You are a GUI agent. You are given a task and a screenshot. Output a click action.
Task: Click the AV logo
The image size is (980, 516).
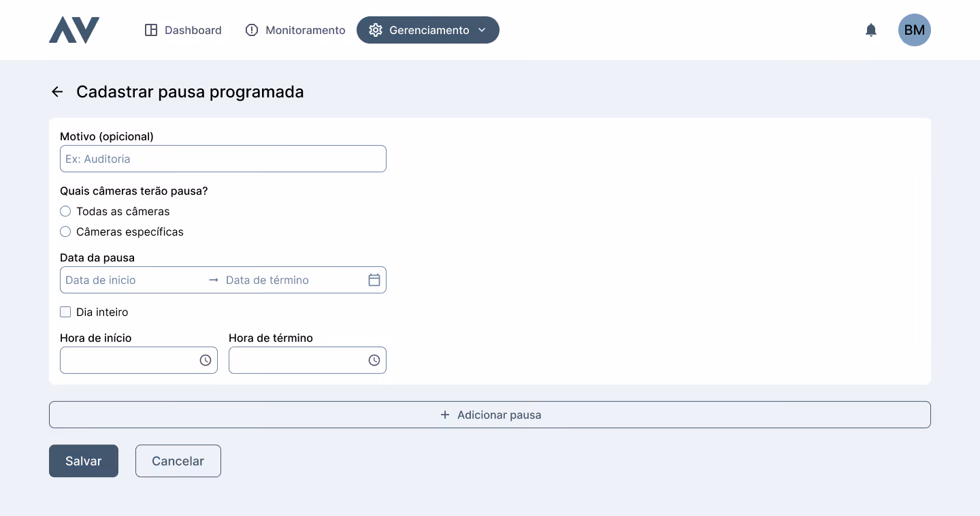point(74,30)
